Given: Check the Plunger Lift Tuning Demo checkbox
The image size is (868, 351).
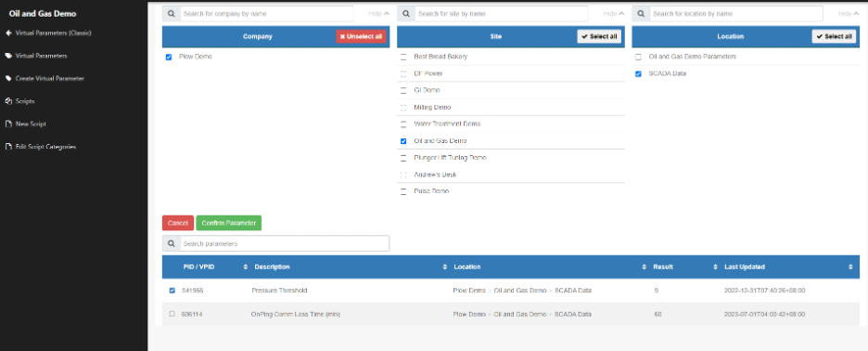Looking at the screenshot, I should 403,158.
